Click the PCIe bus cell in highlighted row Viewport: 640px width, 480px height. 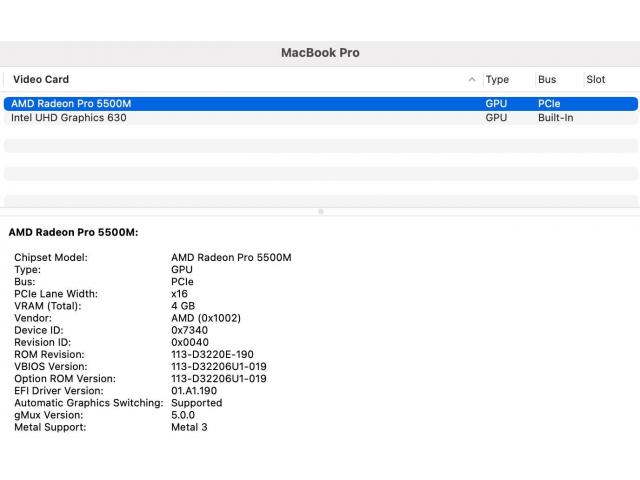click(x=549, y=104)
